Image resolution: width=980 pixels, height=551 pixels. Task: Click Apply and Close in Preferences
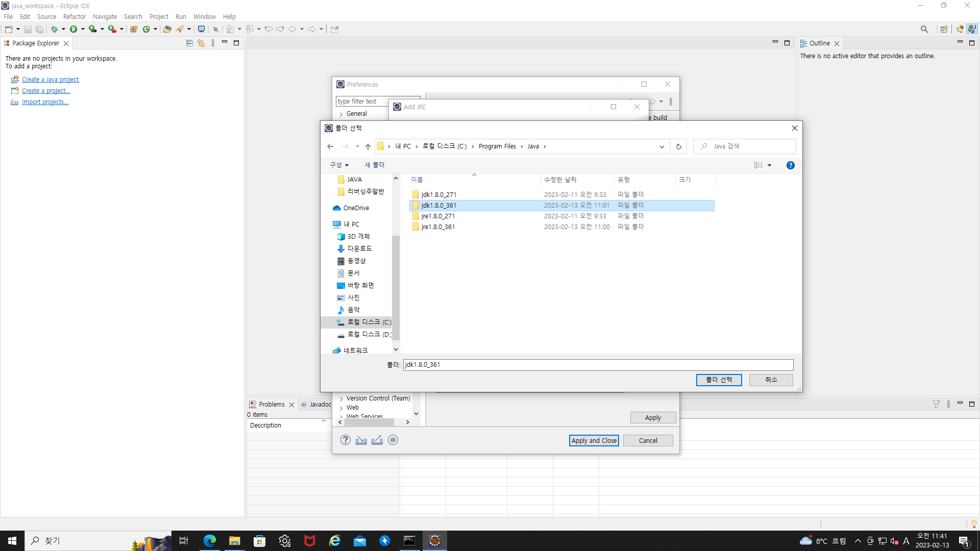[594, 440]
